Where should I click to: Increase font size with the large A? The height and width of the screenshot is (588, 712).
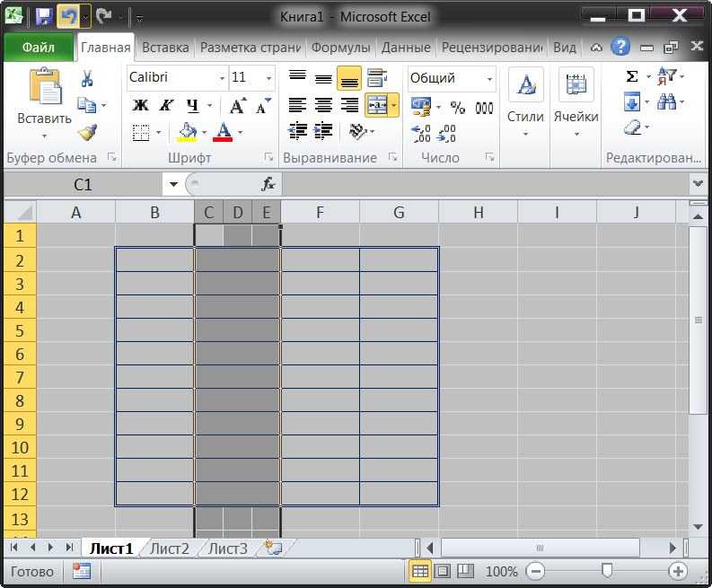[237, 106]
